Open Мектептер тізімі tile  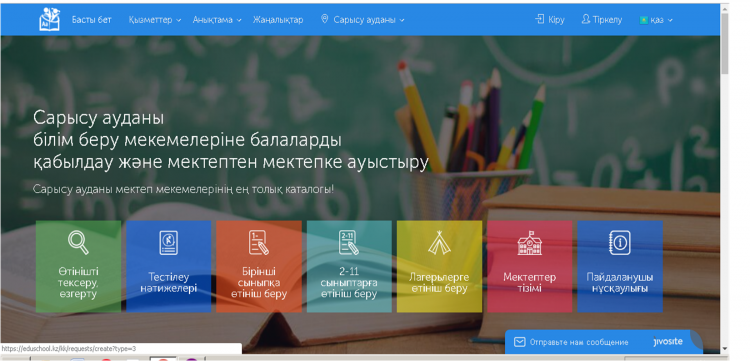529,266
